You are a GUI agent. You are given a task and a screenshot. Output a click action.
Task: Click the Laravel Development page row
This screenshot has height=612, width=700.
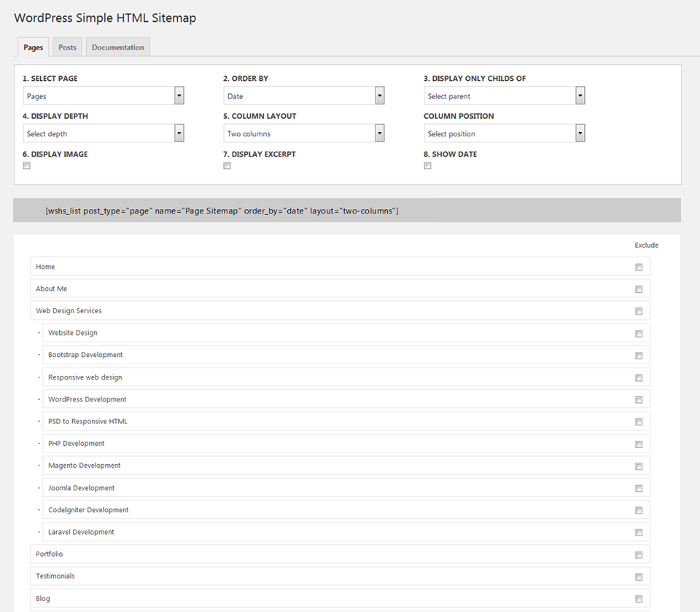[x=346, y=532]
